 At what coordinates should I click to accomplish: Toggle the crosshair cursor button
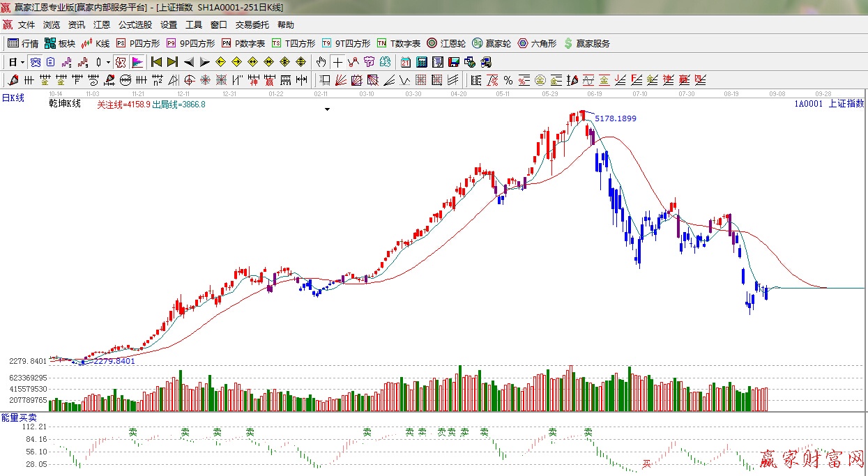pos(337,62)
